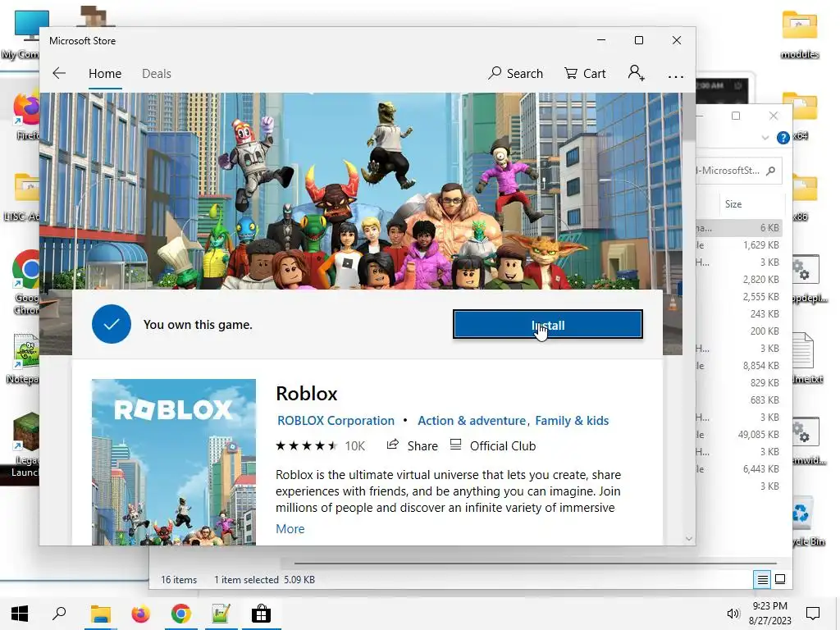
Task: Select the modules folder on desktop
Action: pyautogui.click(x=800, y=34)
